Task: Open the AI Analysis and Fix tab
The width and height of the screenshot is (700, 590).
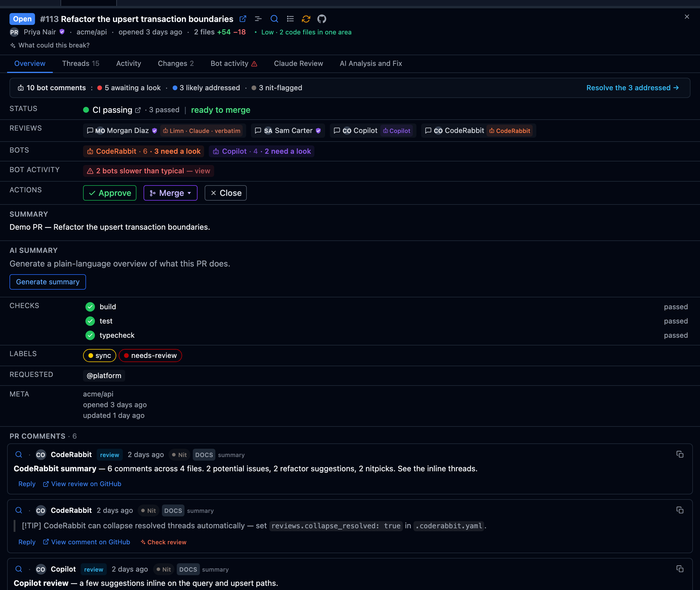Action: pyautogui.click(x=371, y=64)
